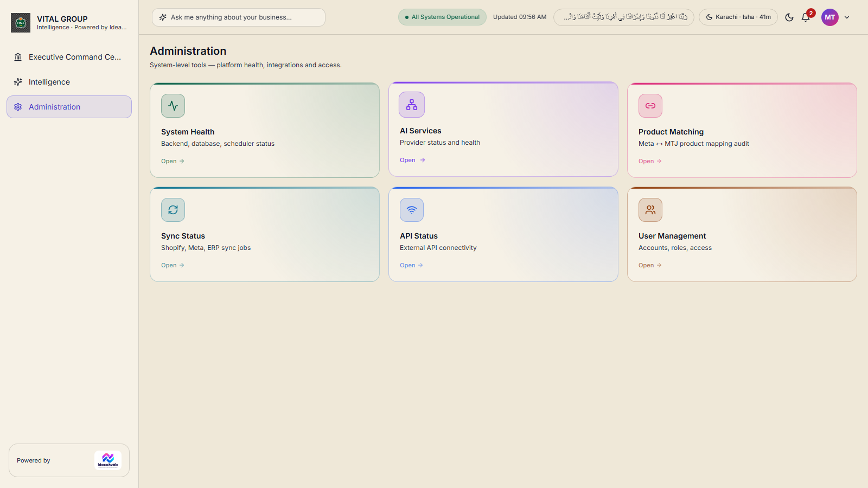Click the Karachi Isha prayer time pill
868x488 pixels.
pos(738,17)
